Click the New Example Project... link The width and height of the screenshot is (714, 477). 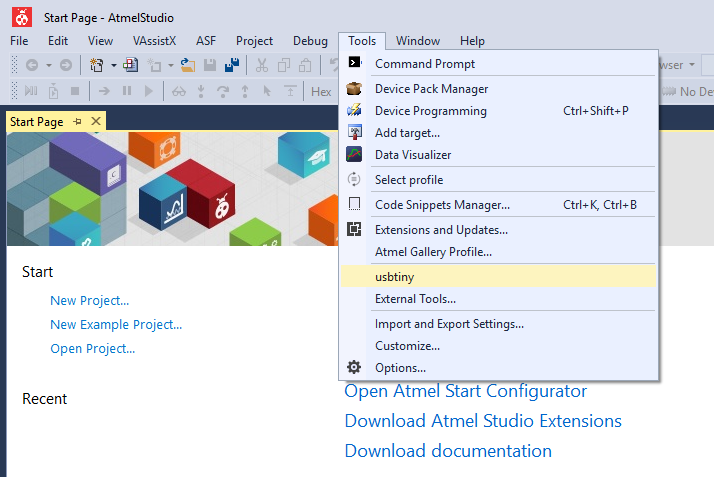coord(116,325)
